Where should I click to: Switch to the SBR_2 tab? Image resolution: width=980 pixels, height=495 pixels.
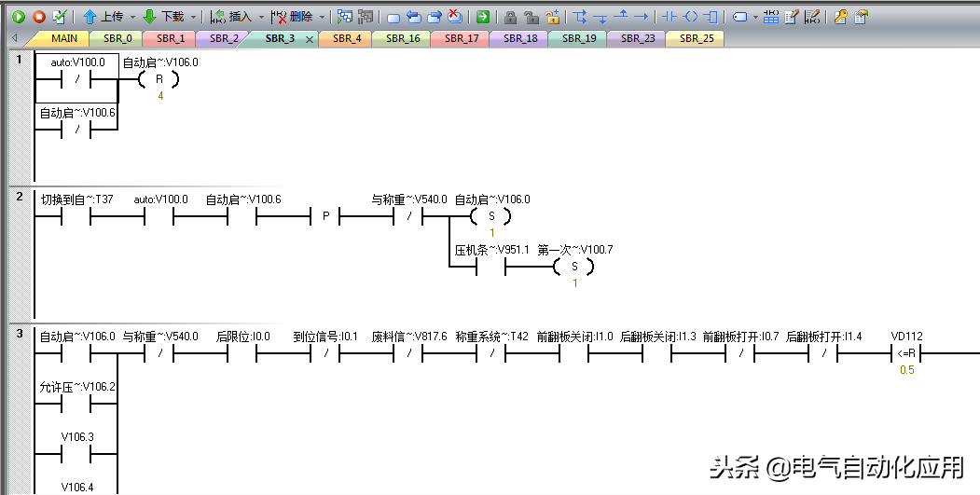224,39
